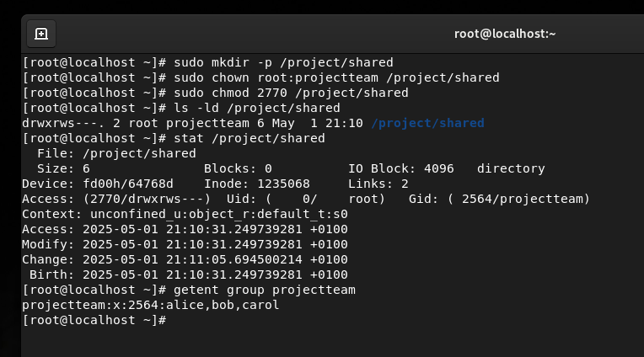Open a new terminal tab via header icon
This screenshot has width=644, height=357.
pyautogui.click(x=41, y=34)
